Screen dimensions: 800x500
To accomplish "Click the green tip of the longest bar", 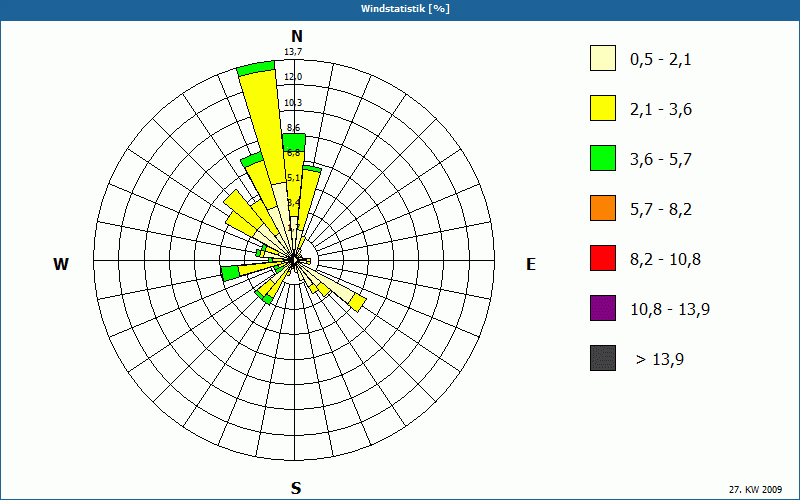I will (257, 67).
